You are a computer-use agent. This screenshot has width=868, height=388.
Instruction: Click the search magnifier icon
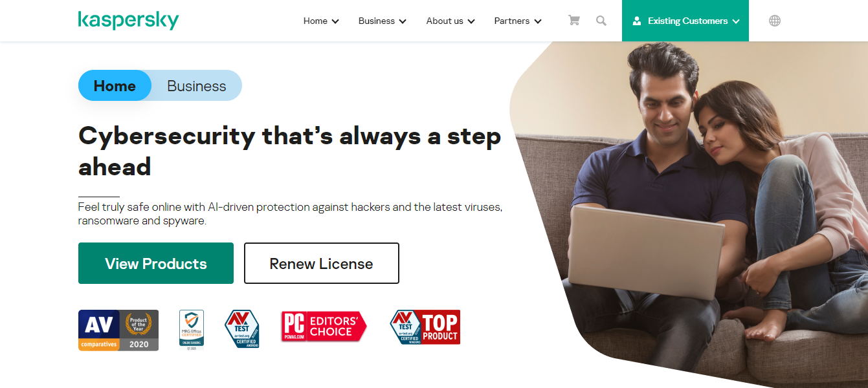(x=601, y=21)
